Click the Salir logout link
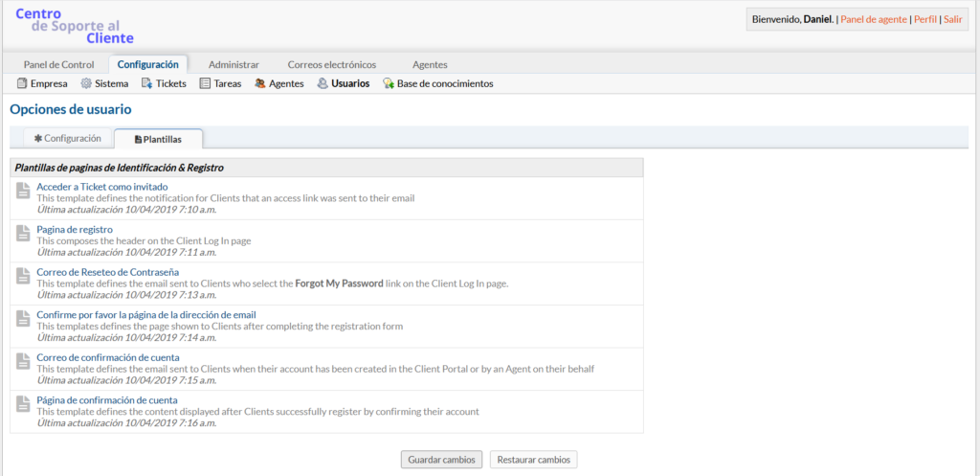The image size is (980, 476). coord(953,19)
